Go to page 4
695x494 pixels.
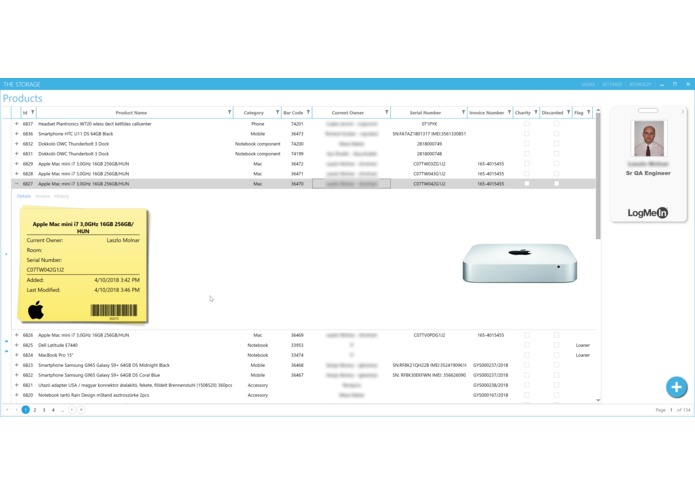pos(53,410)
